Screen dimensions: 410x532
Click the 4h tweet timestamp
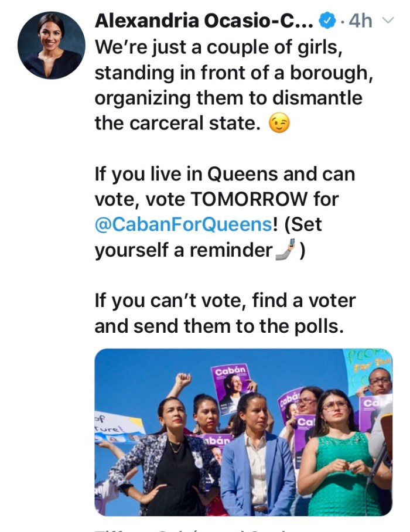tap(360, 21)
